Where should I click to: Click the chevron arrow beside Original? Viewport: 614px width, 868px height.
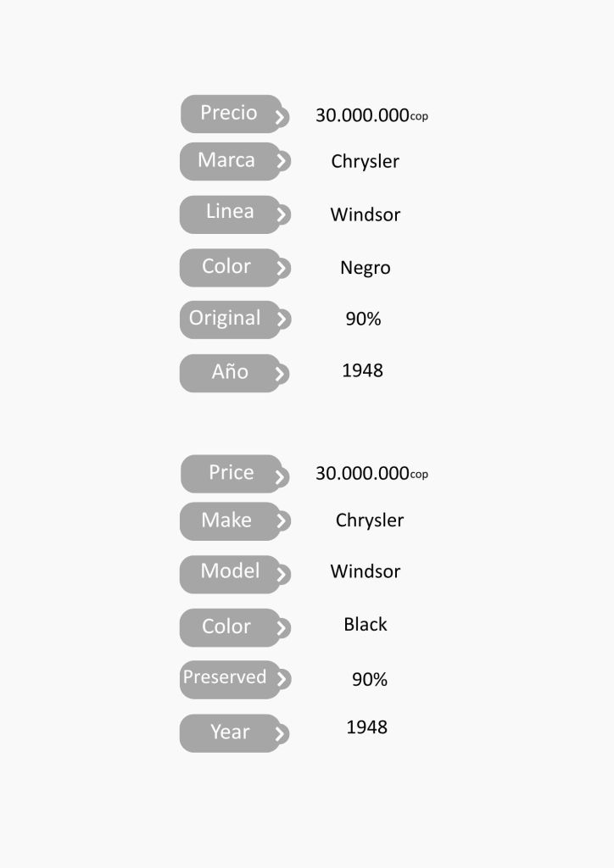tap(282, 320)
